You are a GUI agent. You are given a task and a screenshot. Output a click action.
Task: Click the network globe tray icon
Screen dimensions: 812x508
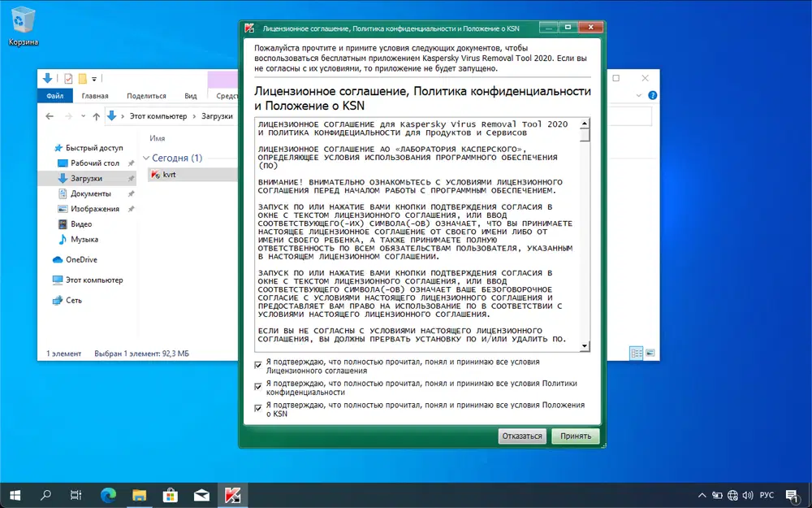732,496
